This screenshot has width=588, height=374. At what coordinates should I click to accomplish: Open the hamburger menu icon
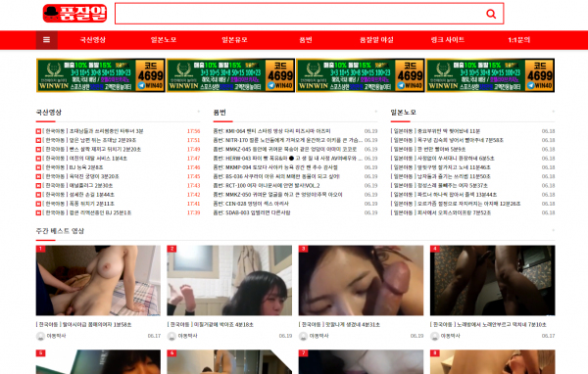pyautogui.click(x=46, y=40)
